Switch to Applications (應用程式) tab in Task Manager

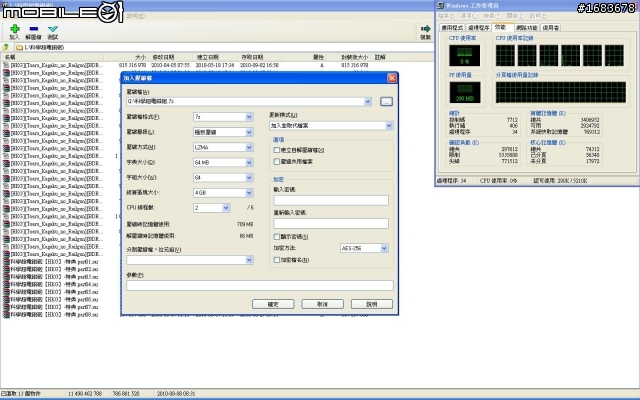coord(452,28)
